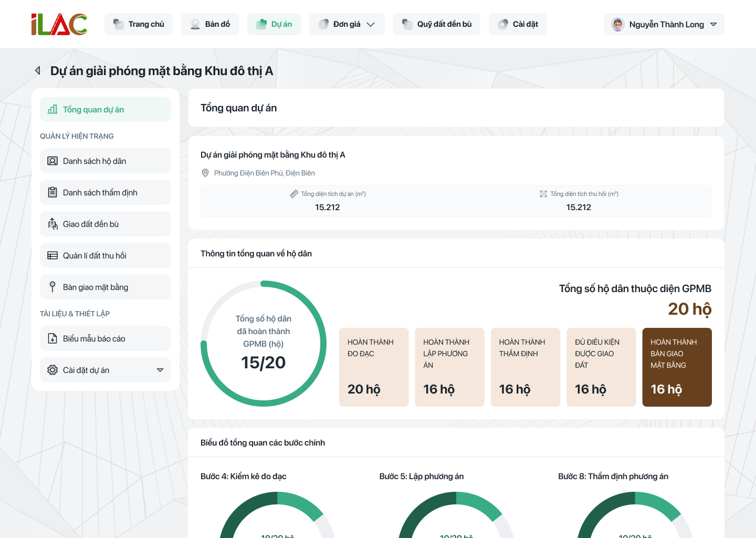Open the Nguyễn Thành Long account dropdown arrow

pos(713,24)
